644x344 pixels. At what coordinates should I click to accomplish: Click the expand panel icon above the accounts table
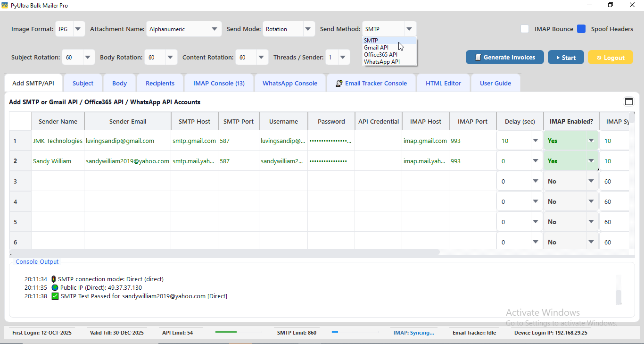629,101
